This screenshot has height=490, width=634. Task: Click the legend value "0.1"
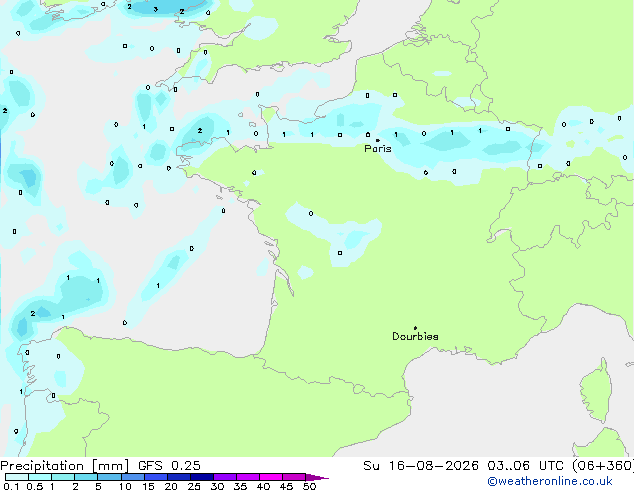pyautogui.click(x=11, y=486)
